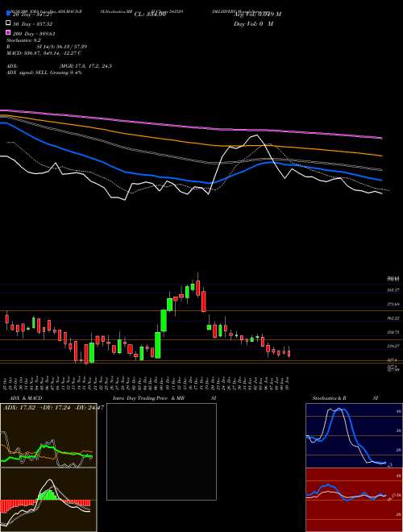Select the '50 Day = 357.52' label

tap(33, 24)
